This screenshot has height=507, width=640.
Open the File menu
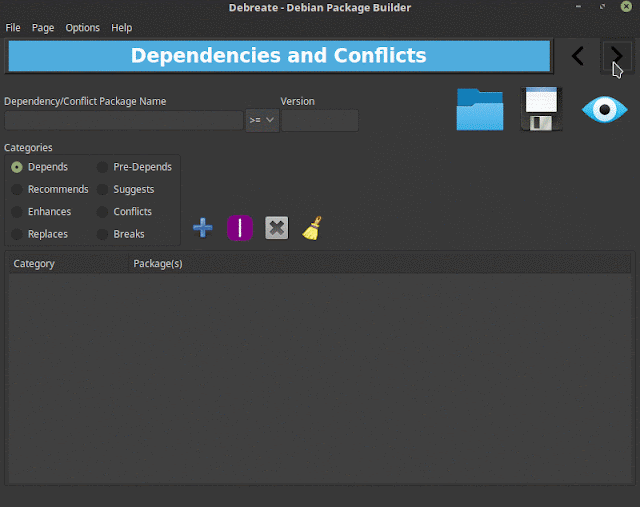[13, 28]
